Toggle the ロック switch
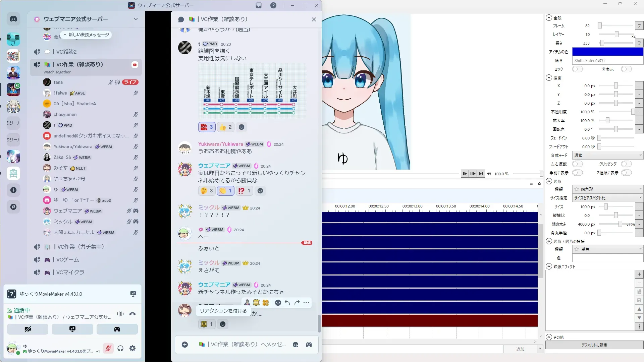 click(x=577, y=69)
